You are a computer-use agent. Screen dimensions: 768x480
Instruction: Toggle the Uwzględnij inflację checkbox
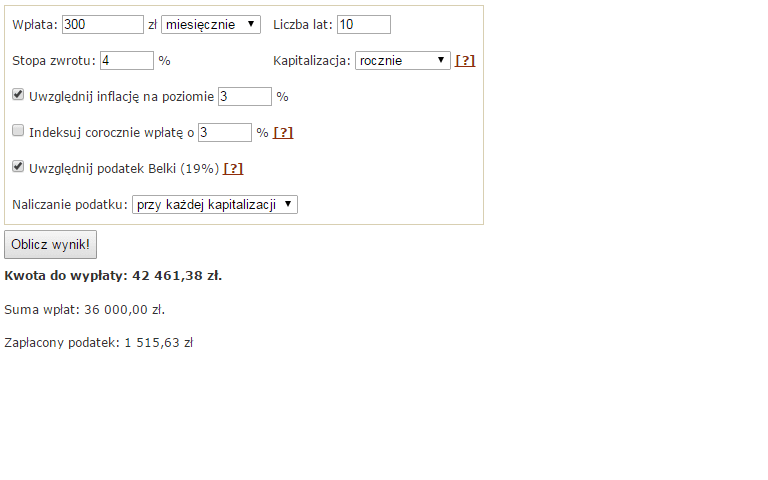18,95
